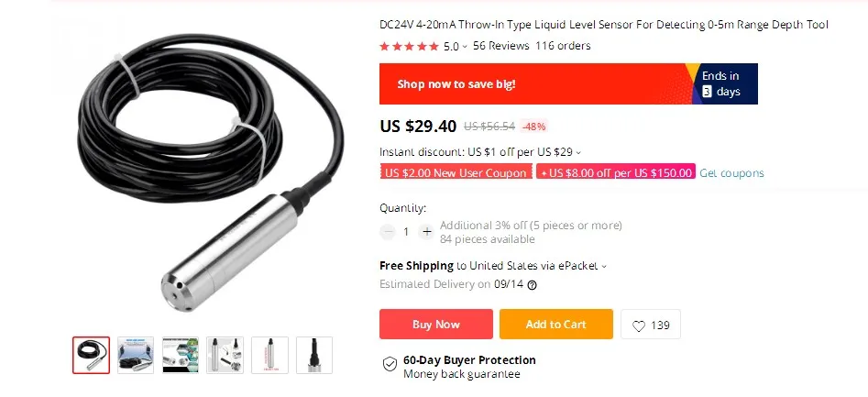Select the first coiled cable thumbnail
This screenshot has height=397, width=868.
pos(91,355)
